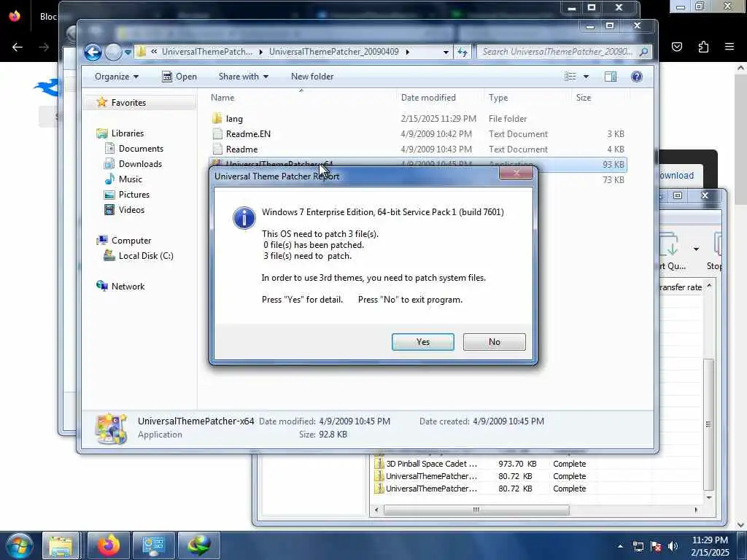Select Computer in the navigation pane
This screenshot has width=747, height=560.
131,241
